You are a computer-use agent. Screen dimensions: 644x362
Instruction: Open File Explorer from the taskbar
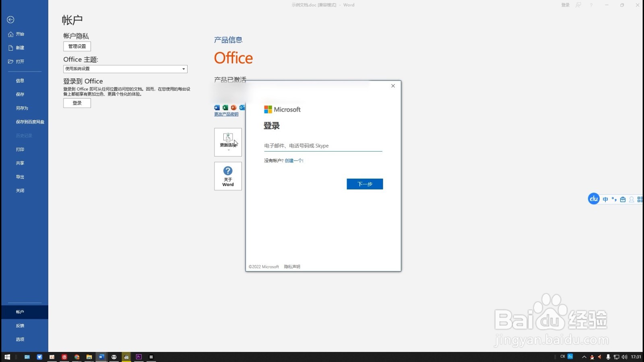tap(89, 357)
